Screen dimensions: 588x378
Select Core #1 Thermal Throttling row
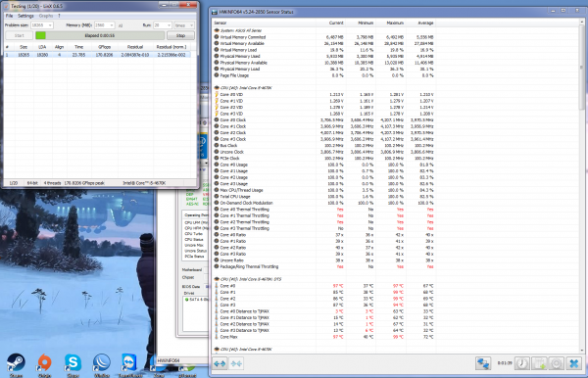click(x=323, y=215)
